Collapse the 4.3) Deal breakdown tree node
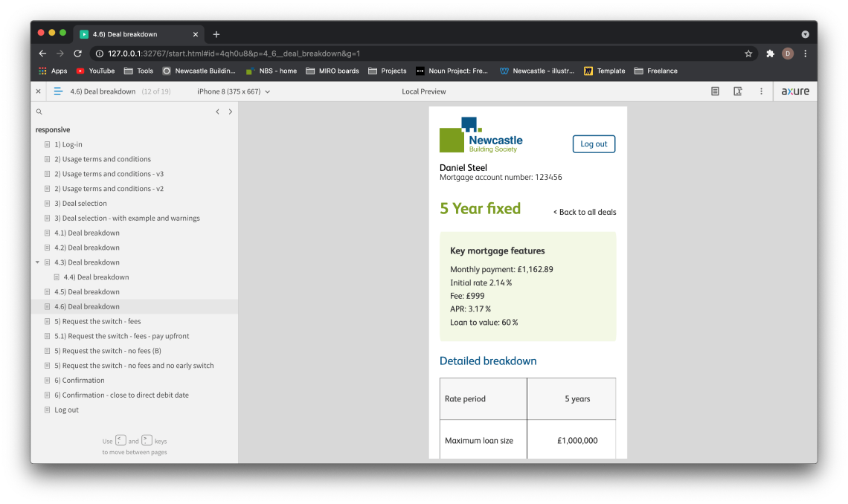848x504 pixels. point(38,262)
